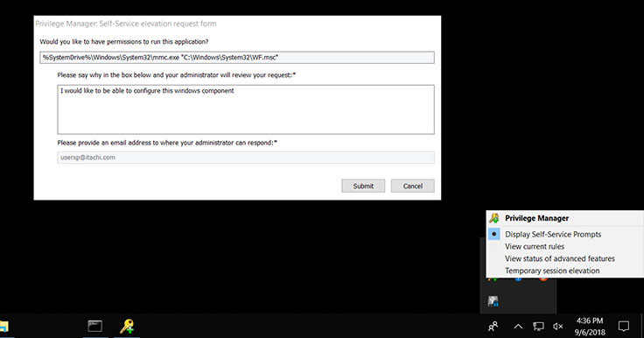Click 'Please say why in the box below' label
Viewport: 644px width, 338px height.
click(x=177, y=75)
